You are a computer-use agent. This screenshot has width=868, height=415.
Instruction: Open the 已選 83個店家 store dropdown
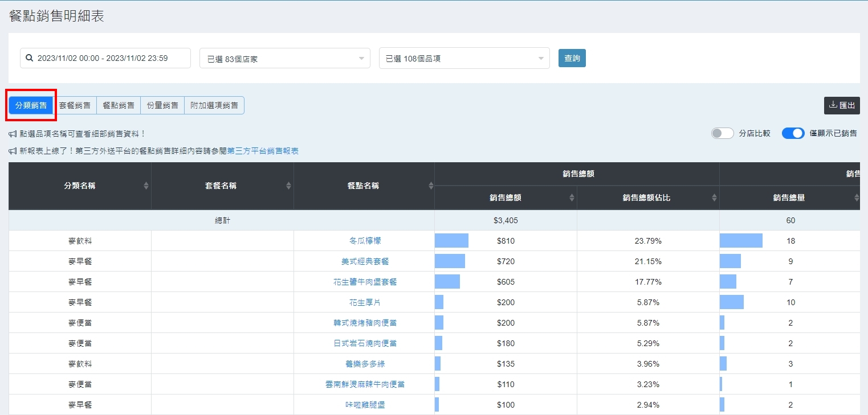[x=285, y=58]
